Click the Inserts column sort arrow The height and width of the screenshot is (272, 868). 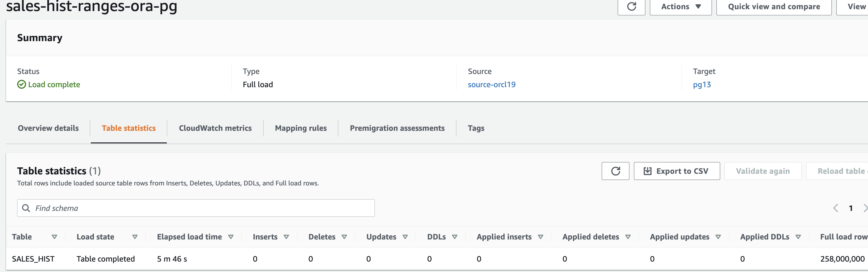[x=286, y=237]
